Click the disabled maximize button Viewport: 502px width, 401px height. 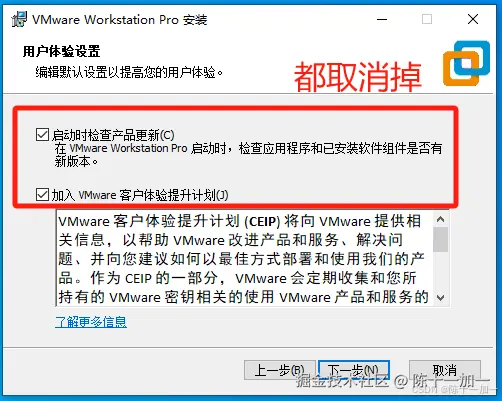[427, 19]
